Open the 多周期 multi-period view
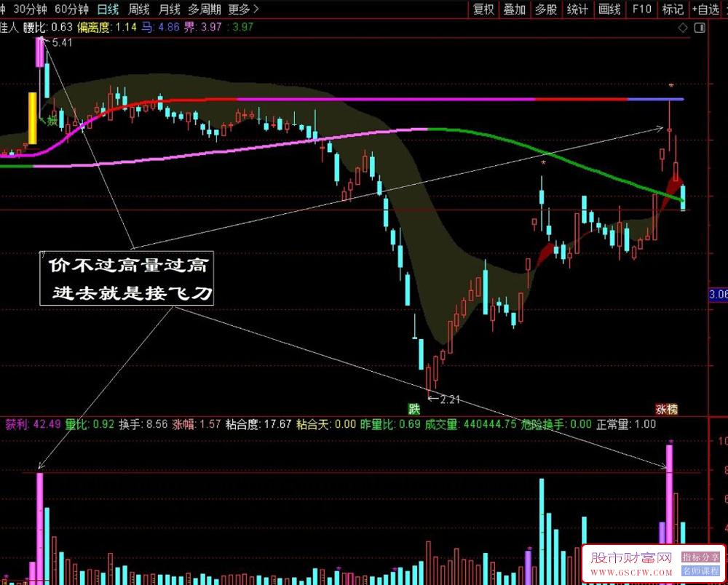The image size is (728, 585). [x=205, y=9]
